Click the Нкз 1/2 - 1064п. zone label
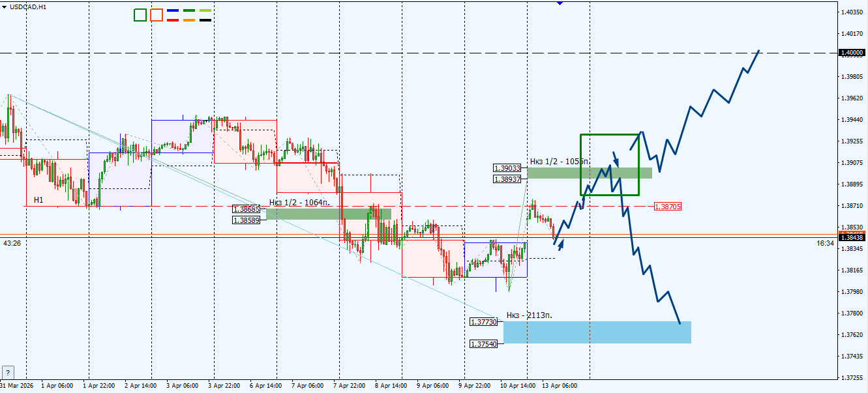 point(301,203)
